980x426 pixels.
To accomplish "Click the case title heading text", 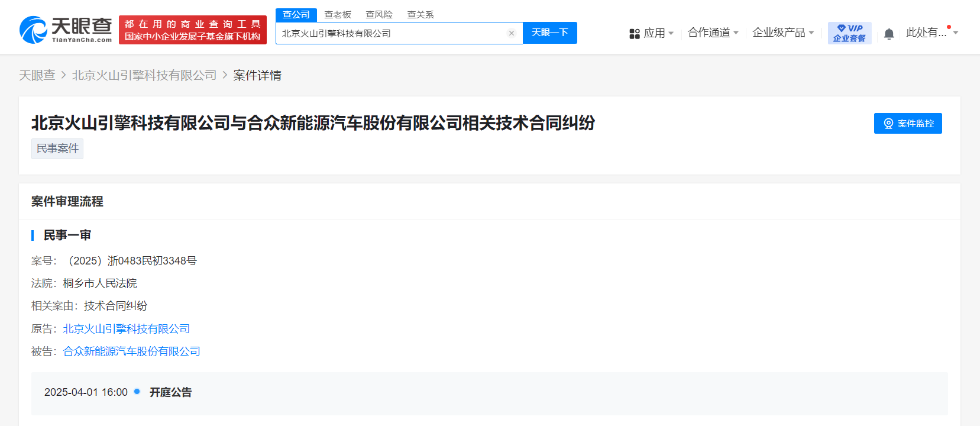I will (313, 123).
